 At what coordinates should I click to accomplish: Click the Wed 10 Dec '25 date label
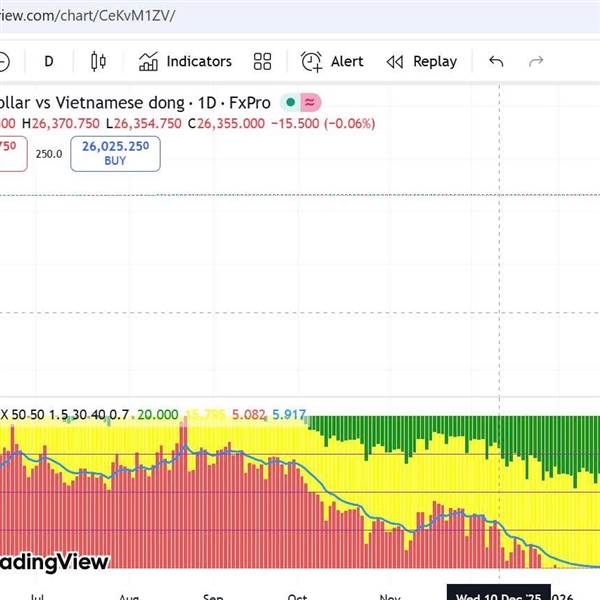[498, 595]
